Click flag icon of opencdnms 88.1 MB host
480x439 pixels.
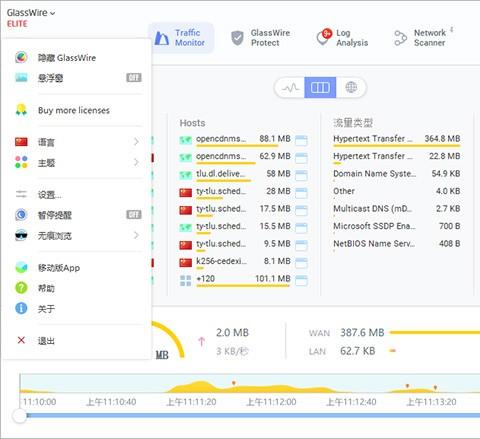(186, 140)
